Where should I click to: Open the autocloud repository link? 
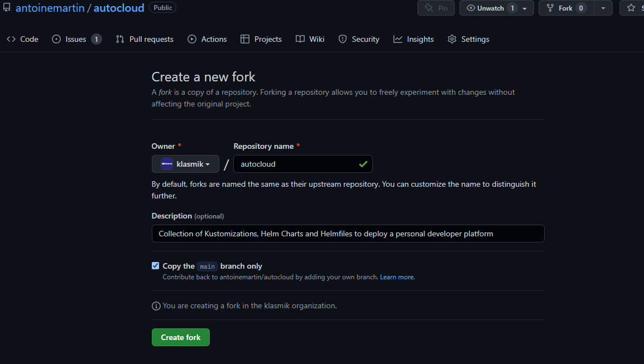(119, 8)
